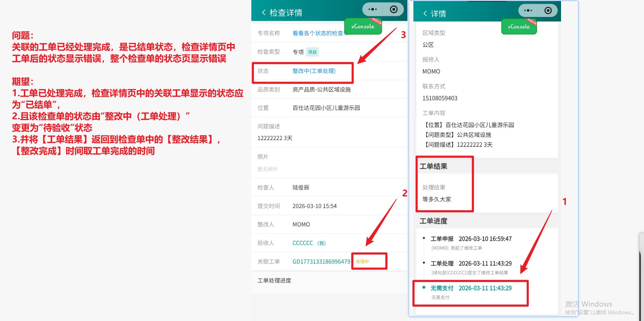Tap the 验收人 name CCCCCC（我）
Image resolution: width=644 pixels, height=321 pixels.
point(309,243)
